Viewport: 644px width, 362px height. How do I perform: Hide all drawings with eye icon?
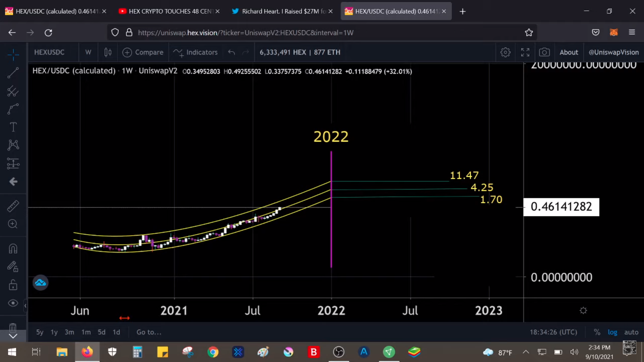[x=13, y=303]
